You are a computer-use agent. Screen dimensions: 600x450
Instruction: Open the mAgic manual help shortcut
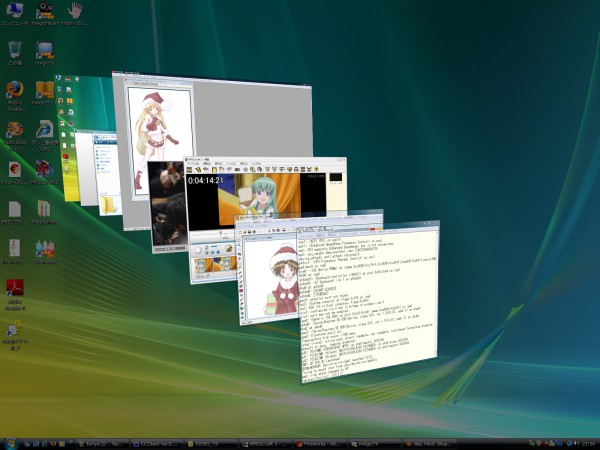point(15,336)
